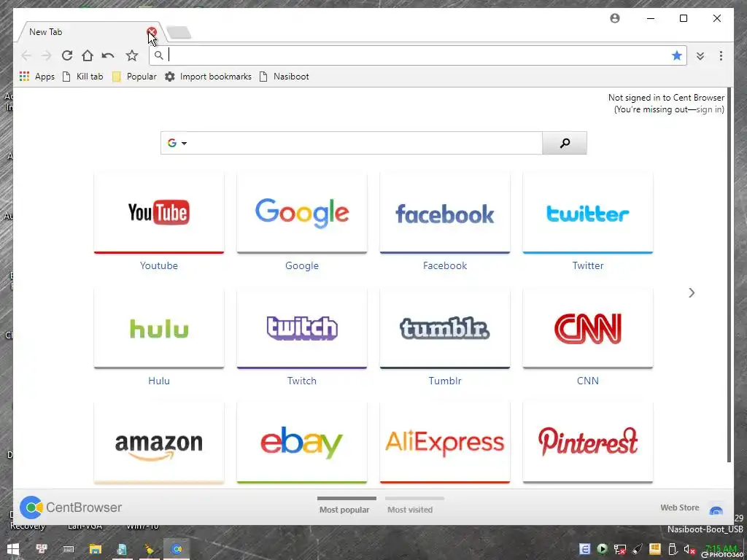Click the Youtube text link under the tile
The image size is (747, 560).
tap(159, 265)
